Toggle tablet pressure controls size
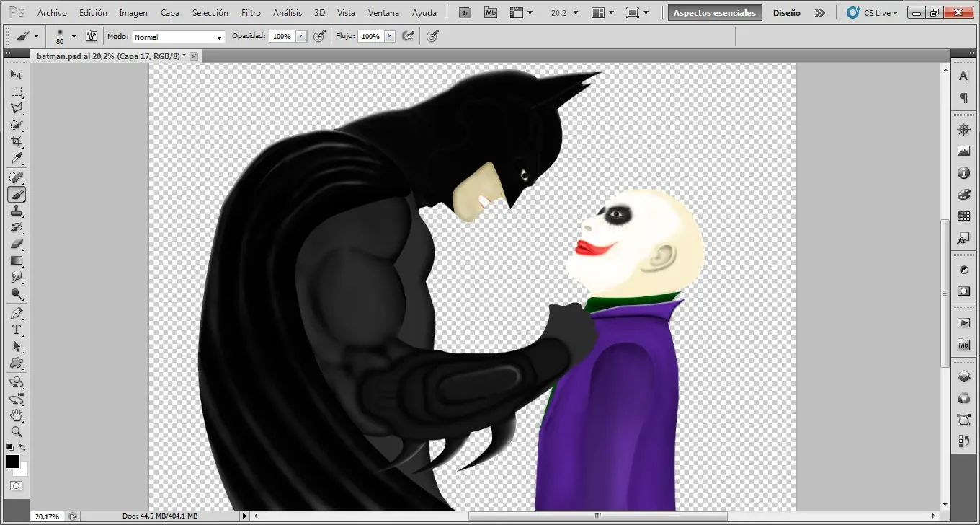This screenshot has height=525, width=980. [x=432, y=35]
